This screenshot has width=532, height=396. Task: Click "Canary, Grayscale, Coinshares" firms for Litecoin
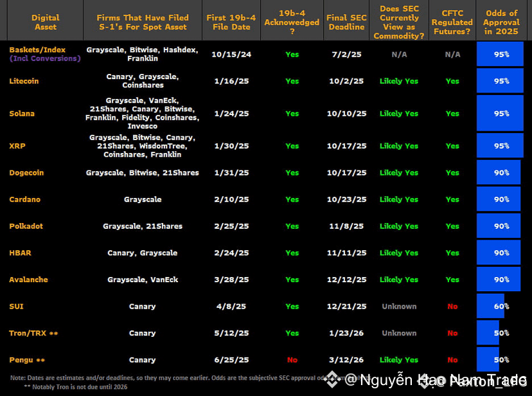pyautogui.click(x=143, y=81)
